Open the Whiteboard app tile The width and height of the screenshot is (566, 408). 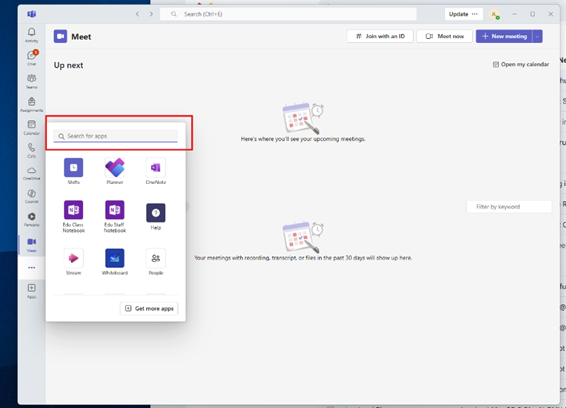tap(115, 262)
